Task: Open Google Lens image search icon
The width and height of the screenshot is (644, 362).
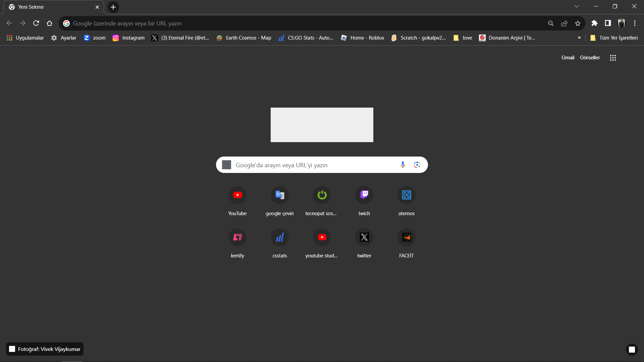Action: [x=417, y=165]
